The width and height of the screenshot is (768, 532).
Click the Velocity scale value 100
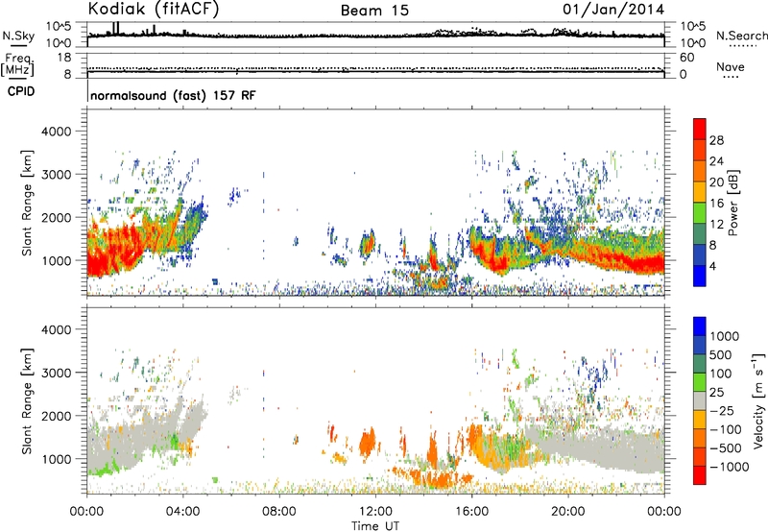pos(721,374)
